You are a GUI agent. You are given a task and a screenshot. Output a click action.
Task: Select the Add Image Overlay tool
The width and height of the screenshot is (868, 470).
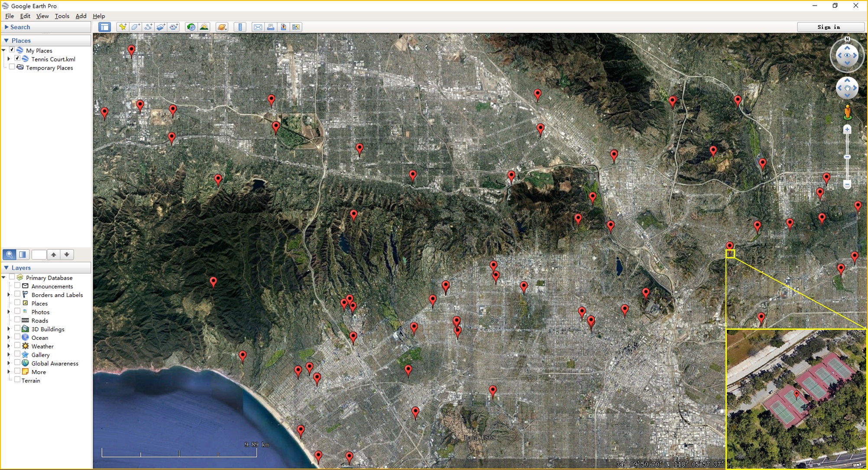(161, 27)
